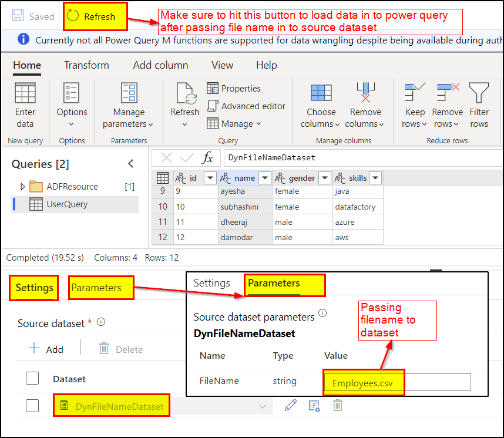Expand the ADFResource folder
Screen dimensions: 504x438
click(x=22, y=187)
